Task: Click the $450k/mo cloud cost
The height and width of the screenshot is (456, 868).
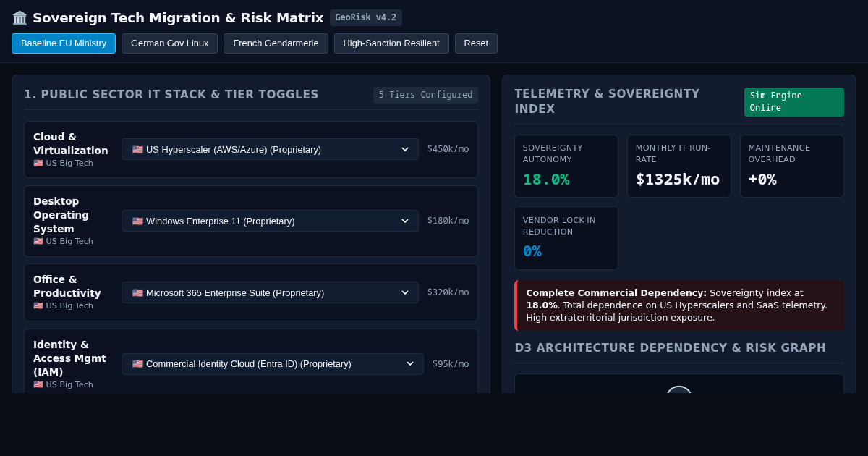Action: (x=448, y=149)
